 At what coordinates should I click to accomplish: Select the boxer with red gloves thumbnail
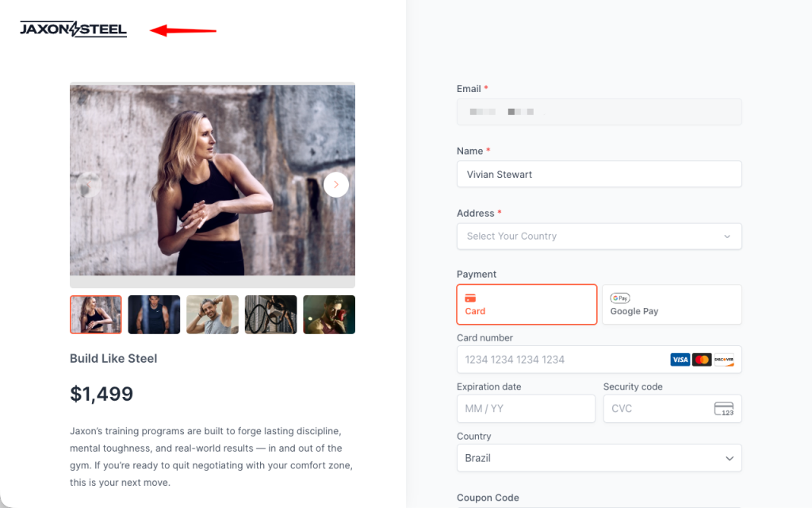329,314
